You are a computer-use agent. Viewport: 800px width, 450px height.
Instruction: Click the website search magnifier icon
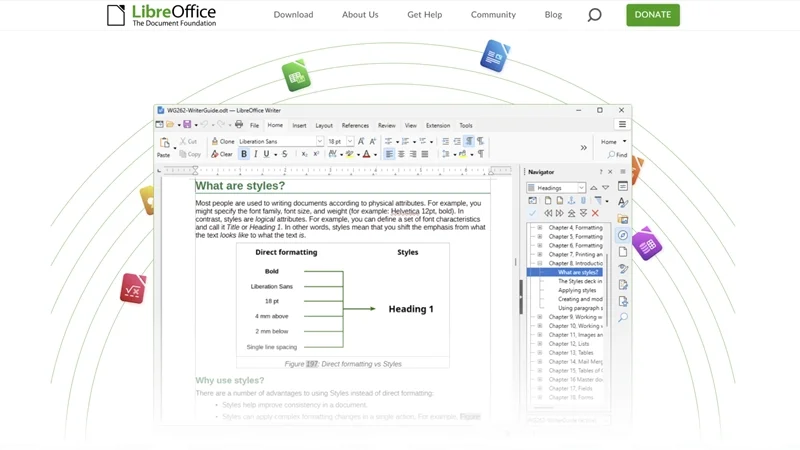click(x=594, y=15)
